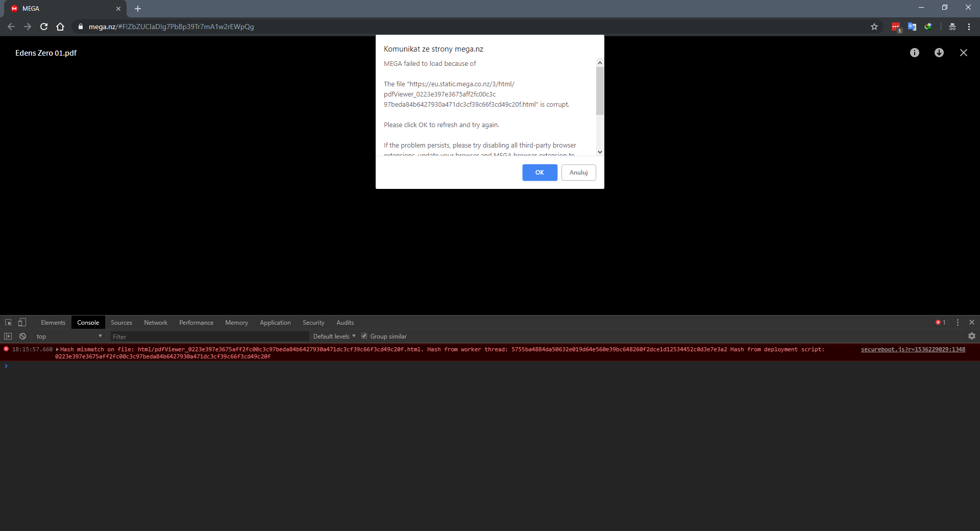
Task: Click the error count indicator in DevTools
Action: coord(940,322)
